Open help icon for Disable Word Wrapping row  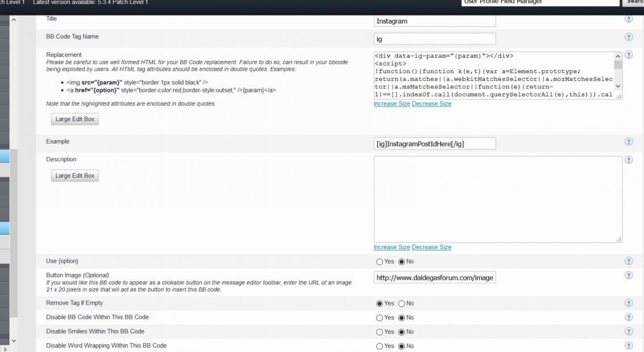[x=628, y=346]
